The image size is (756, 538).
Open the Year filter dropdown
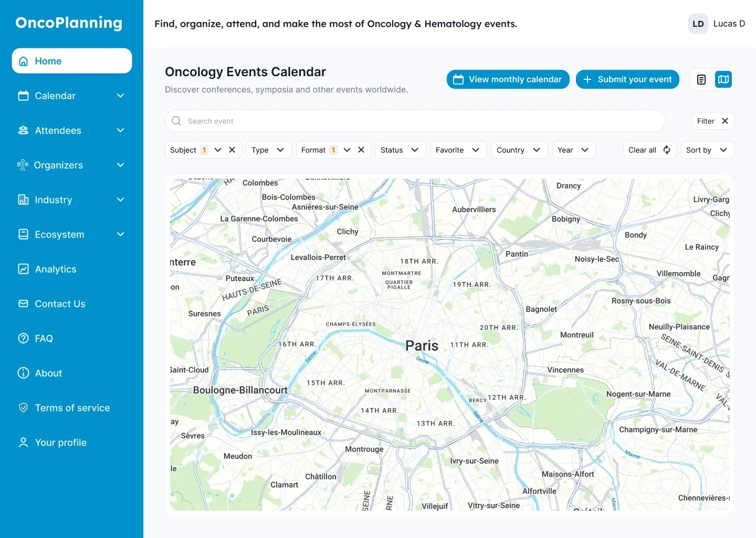click(574, 150)
